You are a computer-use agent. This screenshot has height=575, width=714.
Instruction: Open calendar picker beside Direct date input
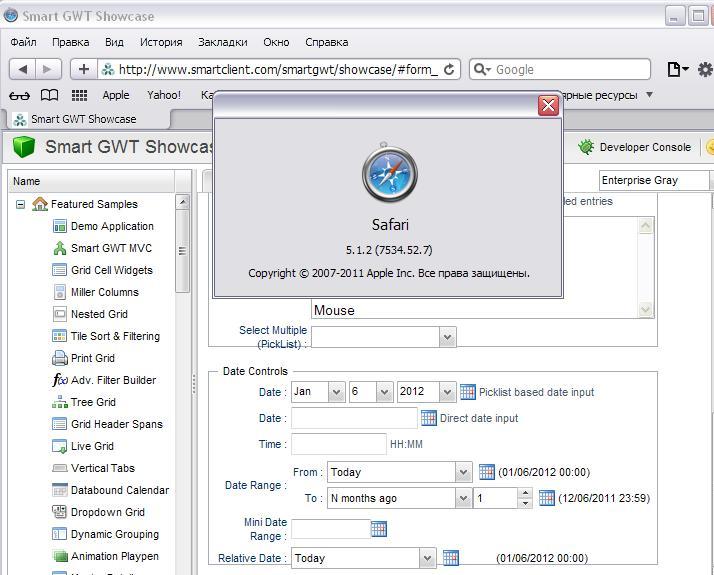[429, 418]
